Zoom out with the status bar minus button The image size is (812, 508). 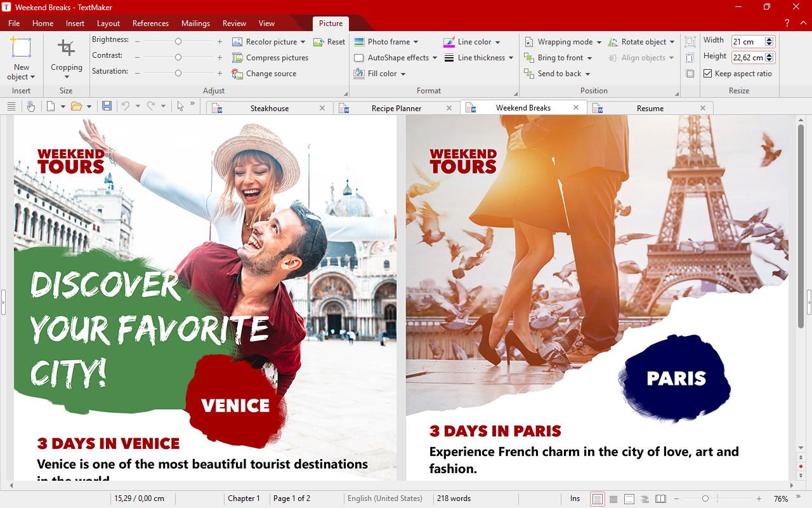coord(676,499)
